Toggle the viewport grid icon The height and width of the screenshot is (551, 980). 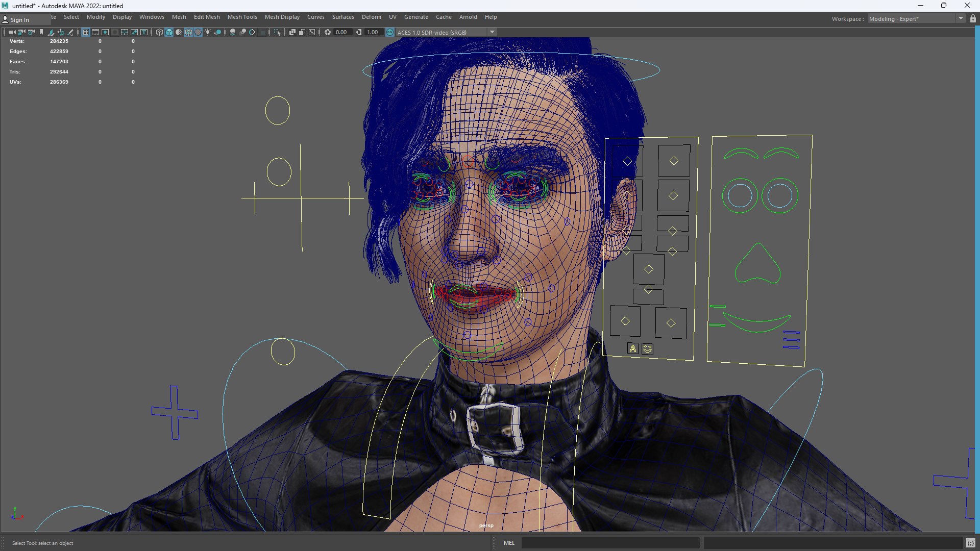(x=86, y=32)
